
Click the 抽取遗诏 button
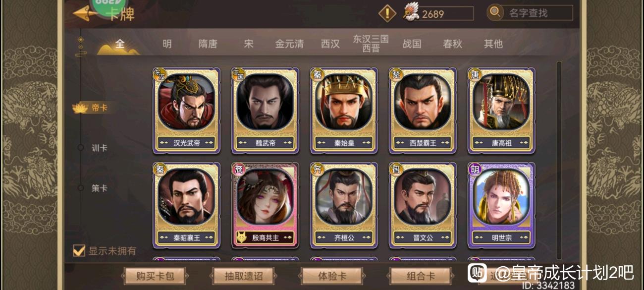pyautogui.click(x=244, y=276)
